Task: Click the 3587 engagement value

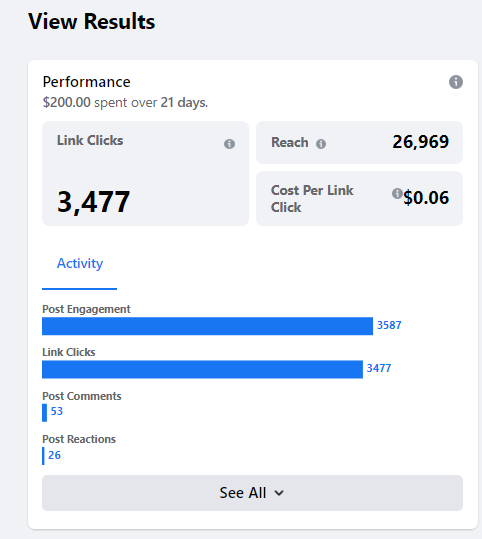Action: tap(389, 325)
